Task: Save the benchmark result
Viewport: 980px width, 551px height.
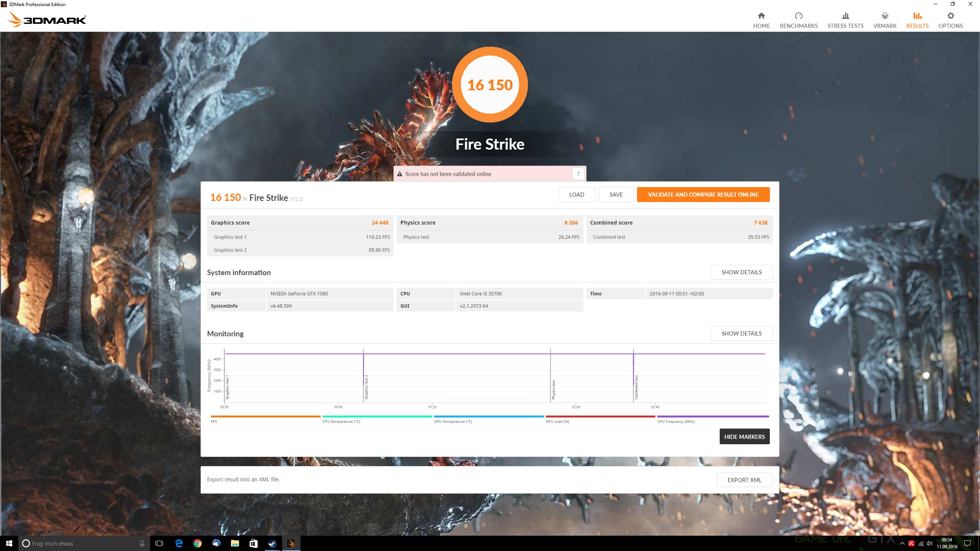Action: [x=616, y=194]
